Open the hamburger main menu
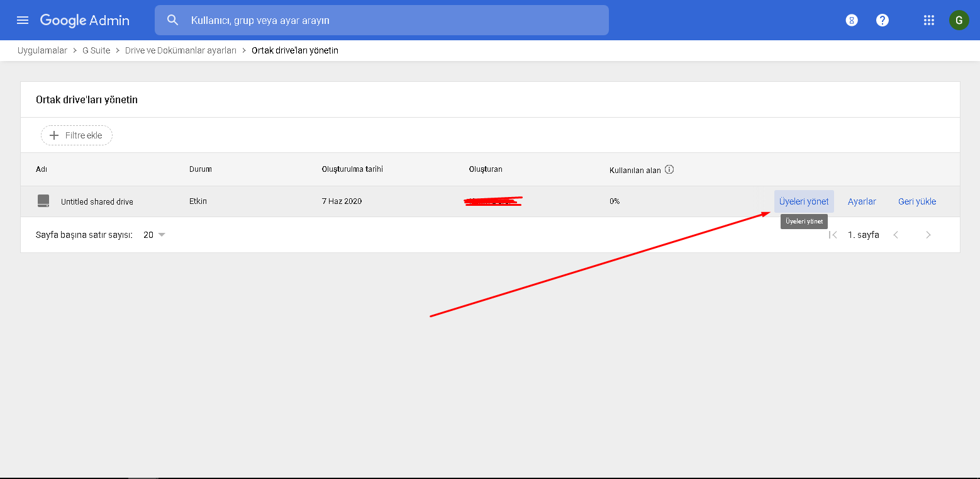The image size is (980, 479). (23, 20)
